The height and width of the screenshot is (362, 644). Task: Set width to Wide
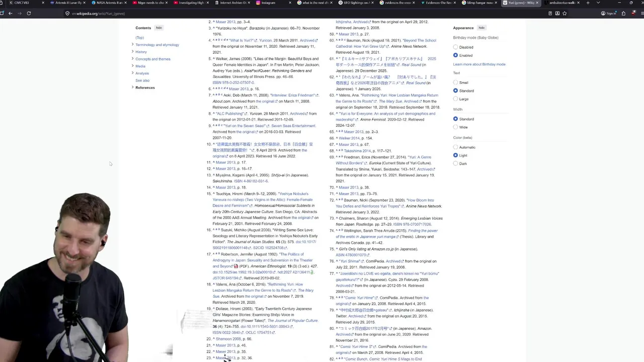pos(455,127)
